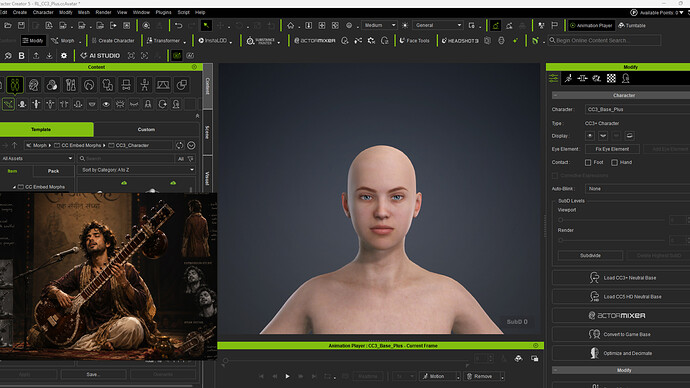Toggle fourth Display option icon
The width and height of the screenshot is (690, 388).
(x=630, y=136)
